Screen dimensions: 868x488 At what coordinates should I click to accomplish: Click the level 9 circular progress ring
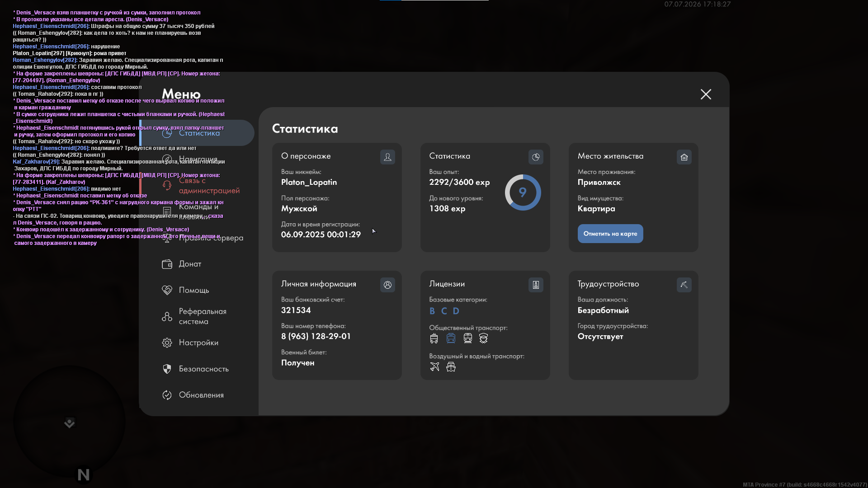click(x=523, y=192)
